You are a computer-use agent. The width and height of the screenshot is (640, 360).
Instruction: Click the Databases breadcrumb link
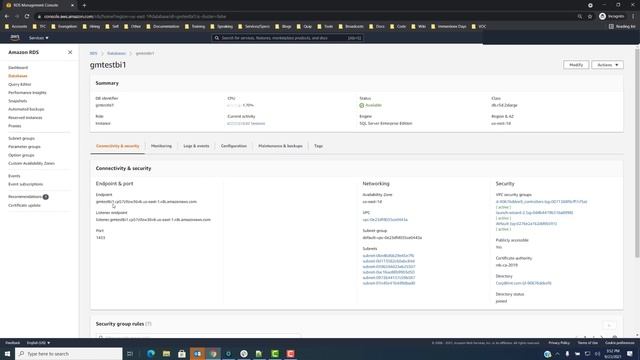click(x=116, y=53)
